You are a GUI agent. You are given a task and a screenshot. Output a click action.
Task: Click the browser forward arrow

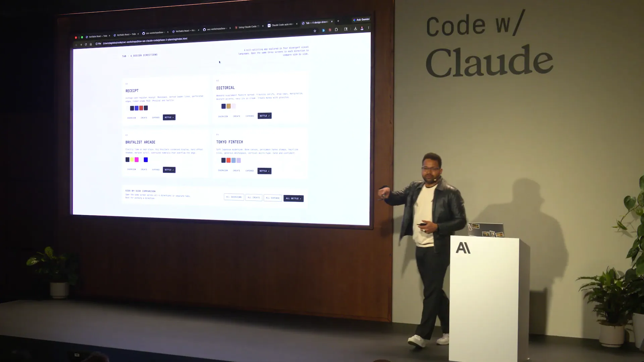point(81,45)
